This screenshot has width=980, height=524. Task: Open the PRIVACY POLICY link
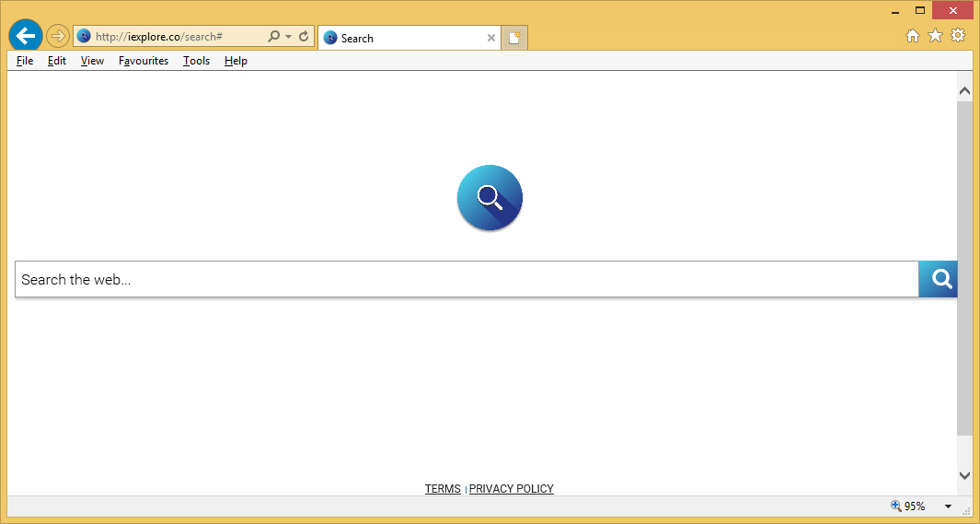tap(512, 489)
